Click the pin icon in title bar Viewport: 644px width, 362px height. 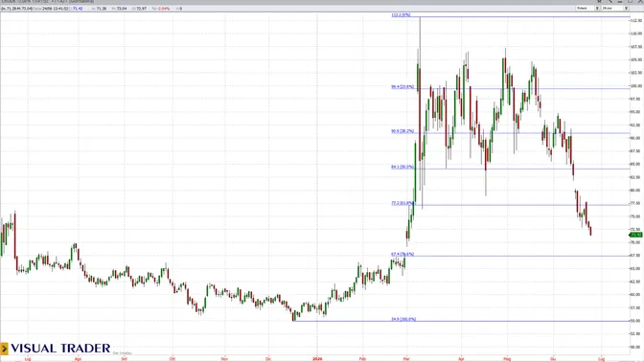(599, 2)
